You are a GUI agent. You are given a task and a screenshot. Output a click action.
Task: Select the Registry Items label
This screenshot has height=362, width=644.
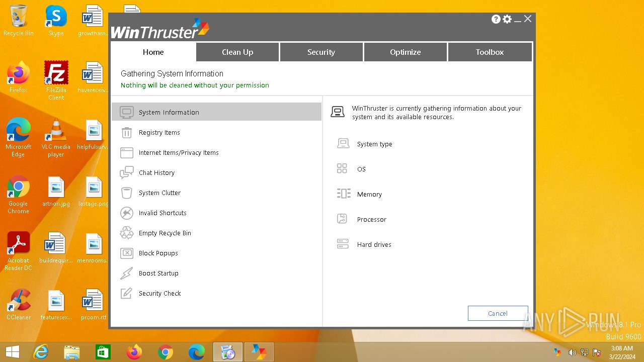159,132
